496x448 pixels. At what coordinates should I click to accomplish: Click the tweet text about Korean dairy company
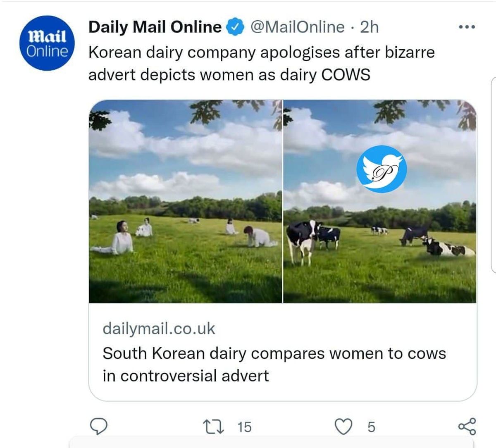click(x=261, y=64)
